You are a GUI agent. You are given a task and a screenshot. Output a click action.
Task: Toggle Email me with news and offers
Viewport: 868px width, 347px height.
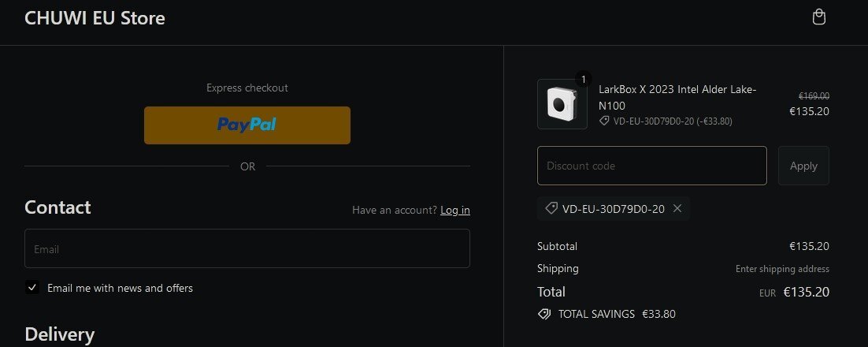[32, 288]
